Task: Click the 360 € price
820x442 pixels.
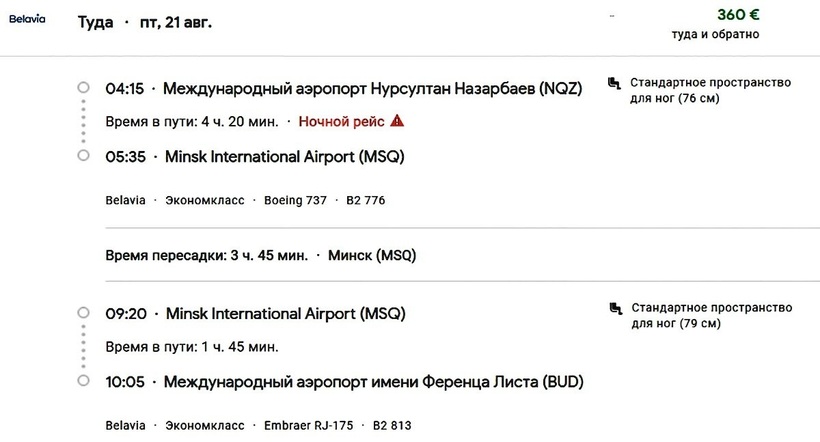Action: click(738, 15)
